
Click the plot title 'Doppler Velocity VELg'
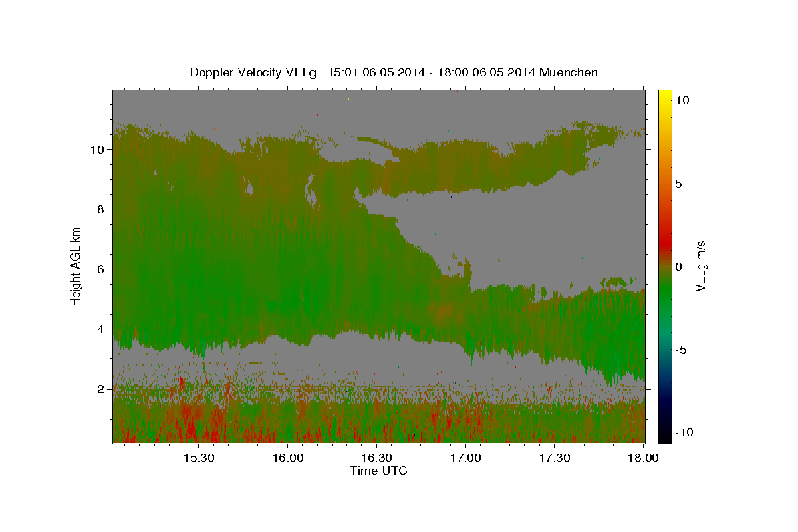[x=254, y=72]
